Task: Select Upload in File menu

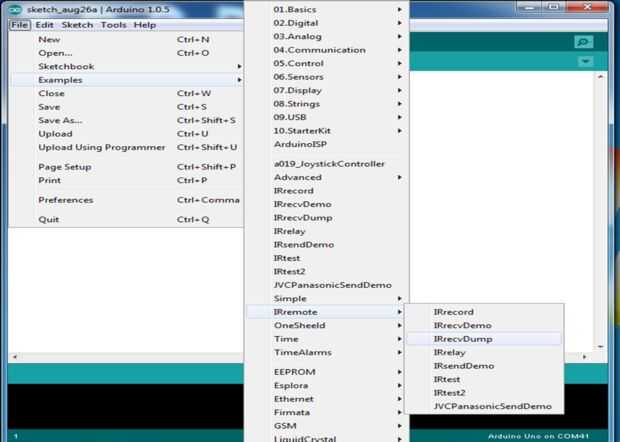Action: point(127,134)
